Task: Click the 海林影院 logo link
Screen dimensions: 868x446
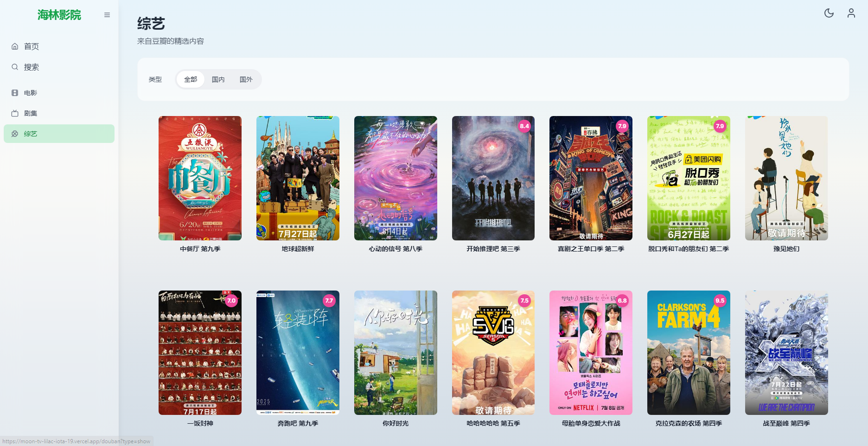Action: click(59, 15)
